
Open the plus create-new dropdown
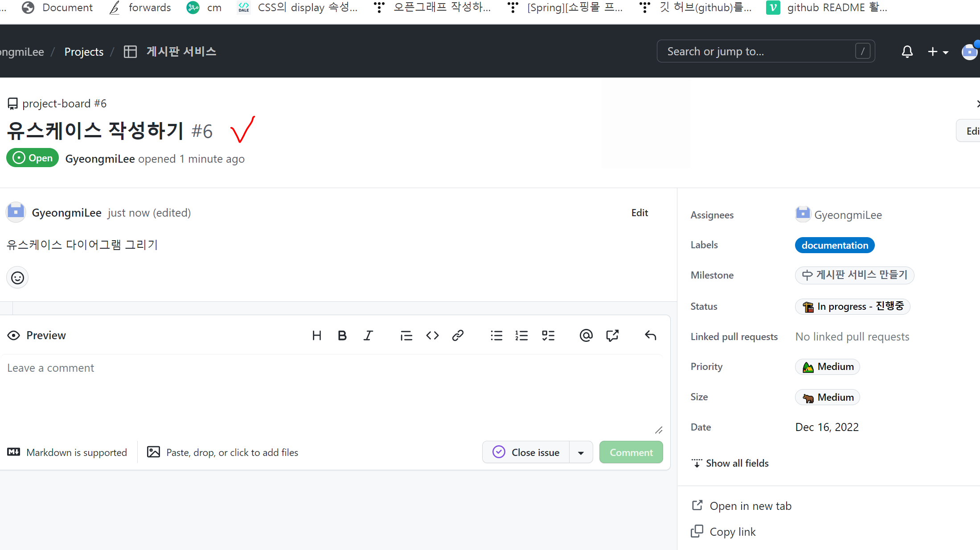coord(937,52)
